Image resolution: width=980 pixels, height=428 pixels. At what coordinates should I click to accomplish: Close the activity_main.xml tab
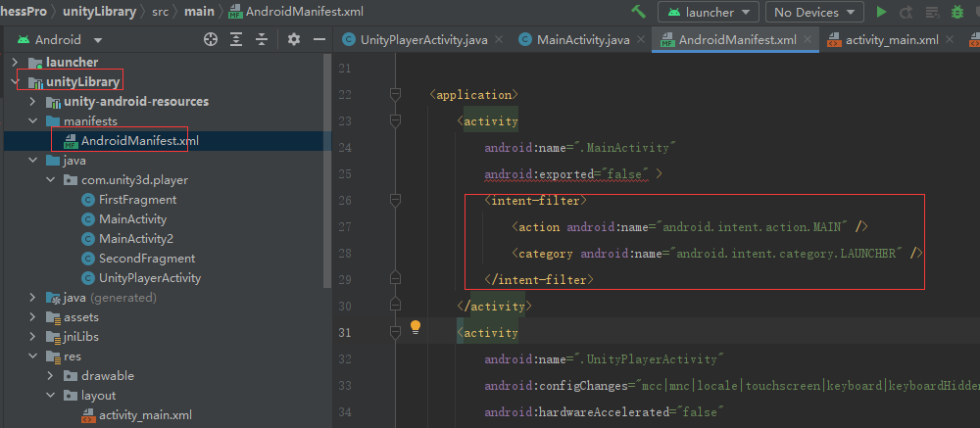(x=950, y=39)
